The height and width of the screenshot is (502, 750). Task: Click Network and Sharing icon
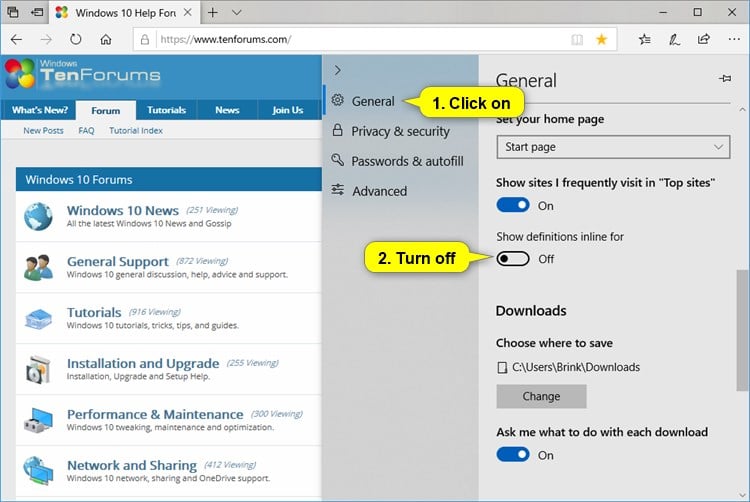click(x=38, y=471)
